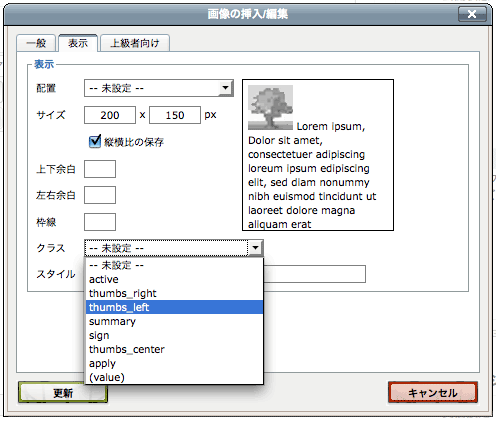Screen dimensions: 496x421
Task: Expand the 配置 dropdown arrow
Action: point(226,88)
